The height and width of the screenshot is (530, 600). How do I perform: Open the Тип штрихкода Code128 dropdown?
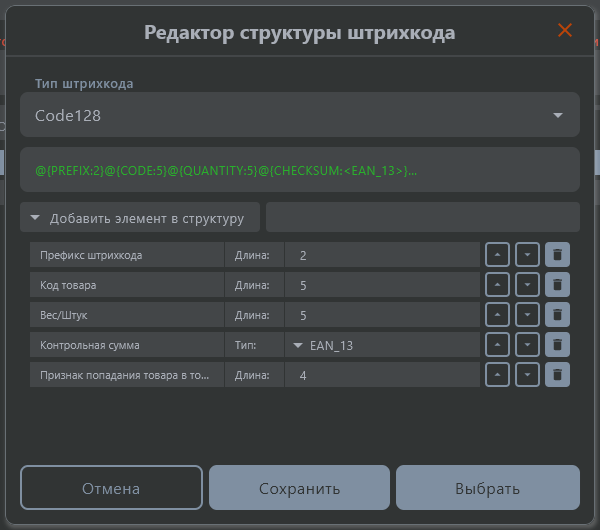(300, 115)
